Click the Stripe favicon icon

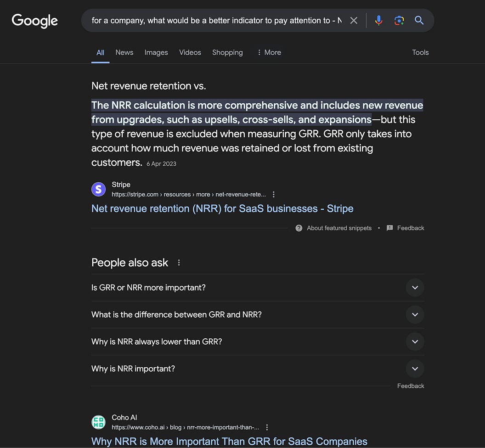[98, 189]
